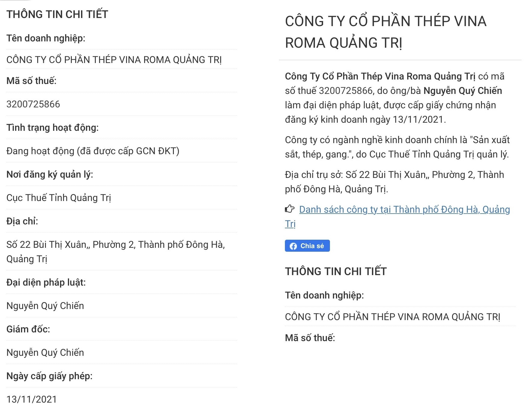The width and height of the screenshot is (532, 408).
Task: Click the Giám đốc field label
Action: point(28,329)
